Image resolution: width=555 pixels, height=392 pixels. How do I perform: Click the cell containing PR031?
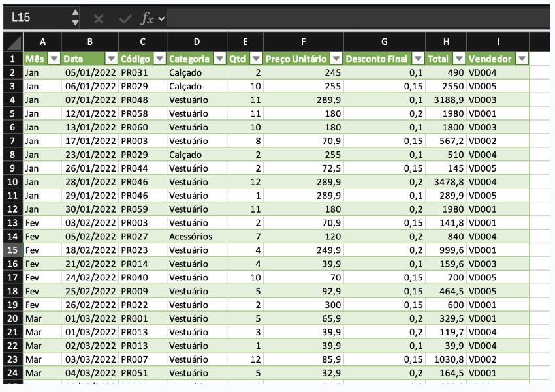(142, 73)
